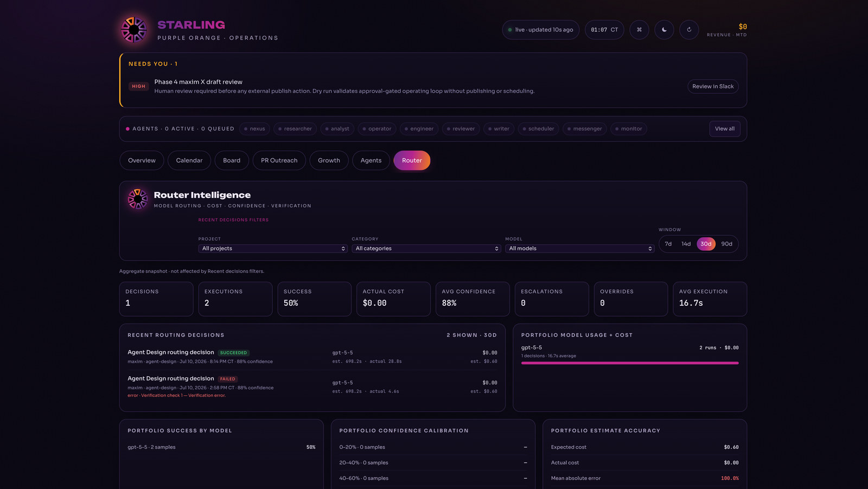
Task: Click the EXECUTIONS stat card
Action: (235, 299)
